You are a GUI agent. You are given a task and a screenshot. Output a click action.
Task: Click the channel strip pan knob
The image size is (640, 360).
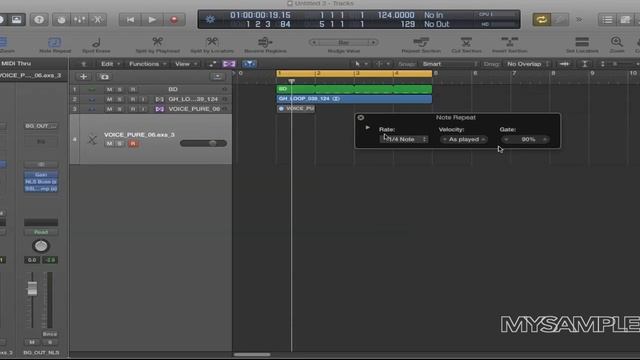coord(41,246)
